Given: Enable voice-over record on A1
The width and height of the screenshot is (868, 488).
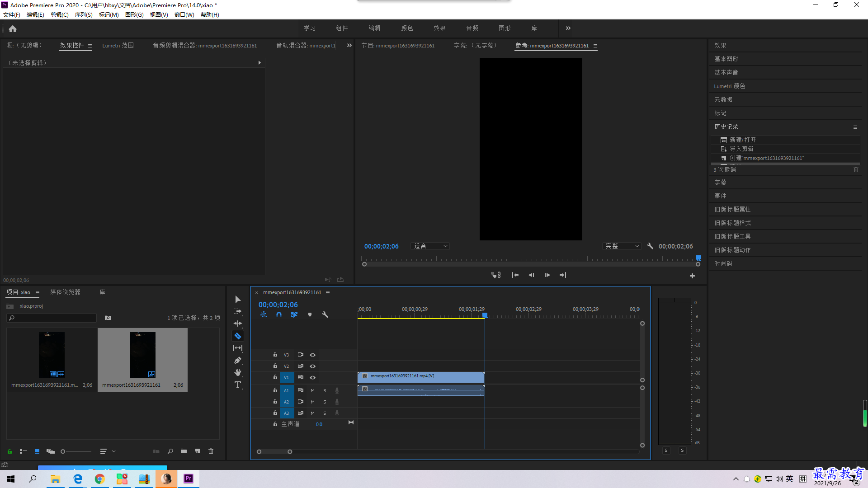Looking at the screenshot, I should pyautogui.click(x=337, y=390).
